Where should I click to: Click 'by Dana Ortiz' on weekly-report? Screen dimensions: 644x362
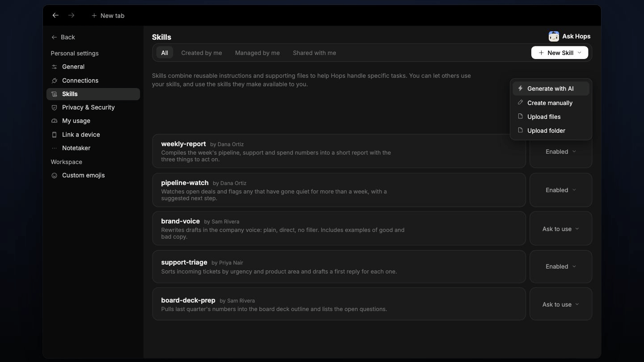227,144
